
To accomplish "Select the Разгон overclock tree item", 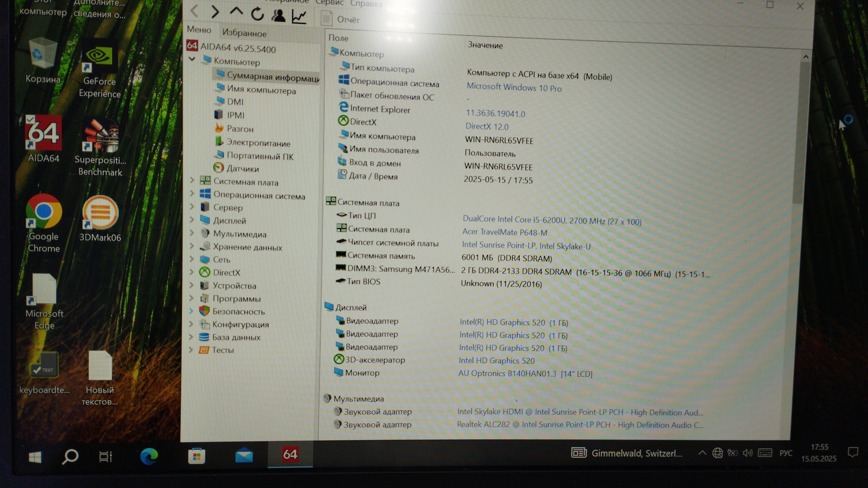I will (240, 129).
